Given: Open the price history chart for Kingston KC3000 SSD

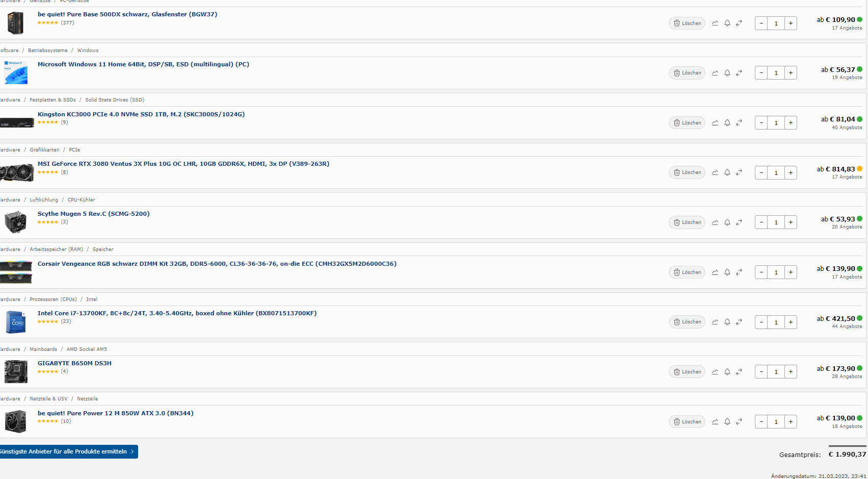Looking at the screenshot, I should (715, 122).
